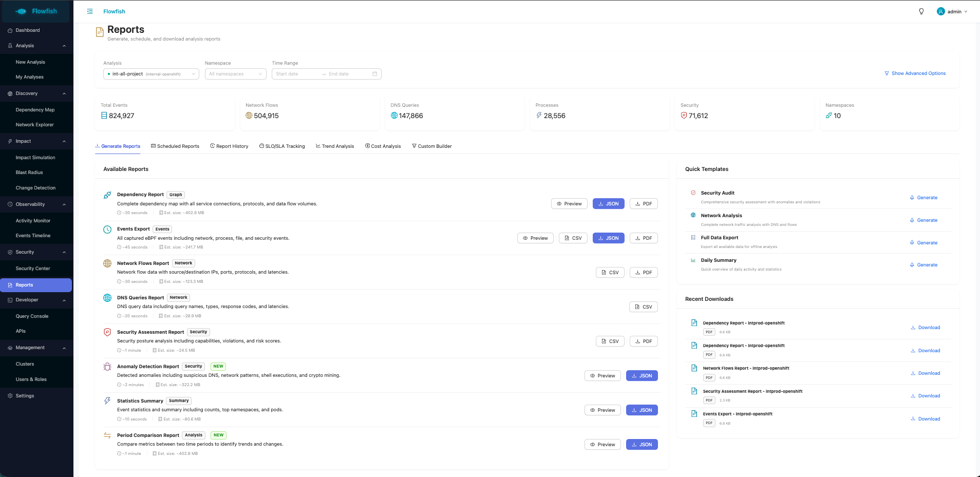Switch to the Scheduled Reports tab

tap(175, 146)
